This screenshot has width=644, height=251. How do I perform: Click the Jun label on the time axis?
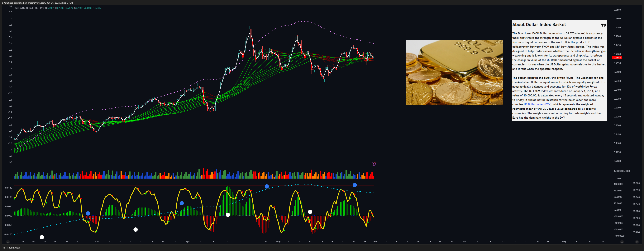[x=375, y=242]
